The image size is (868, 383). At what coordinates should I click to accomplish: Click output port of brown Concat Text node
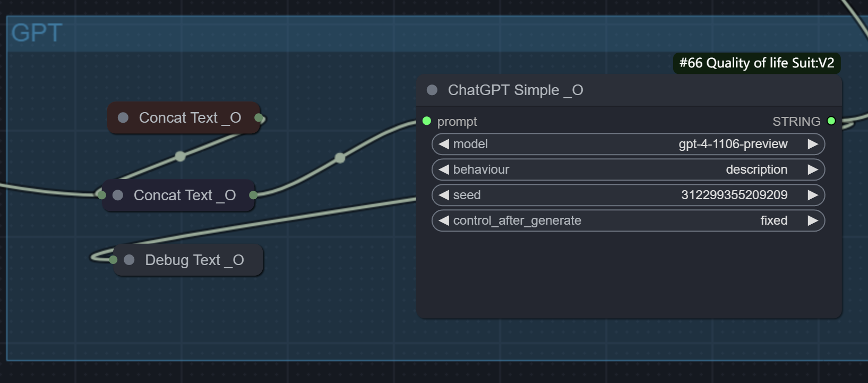click(259, 118)
